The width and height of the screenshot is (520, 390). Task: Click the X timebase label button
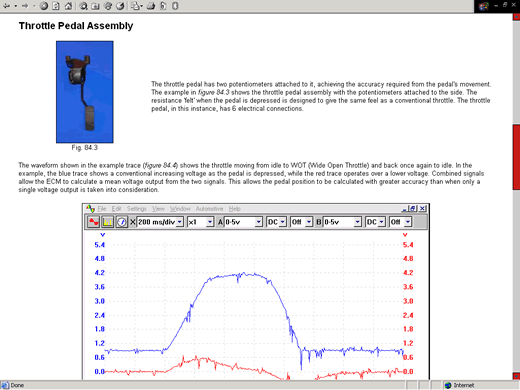(132, 222)
